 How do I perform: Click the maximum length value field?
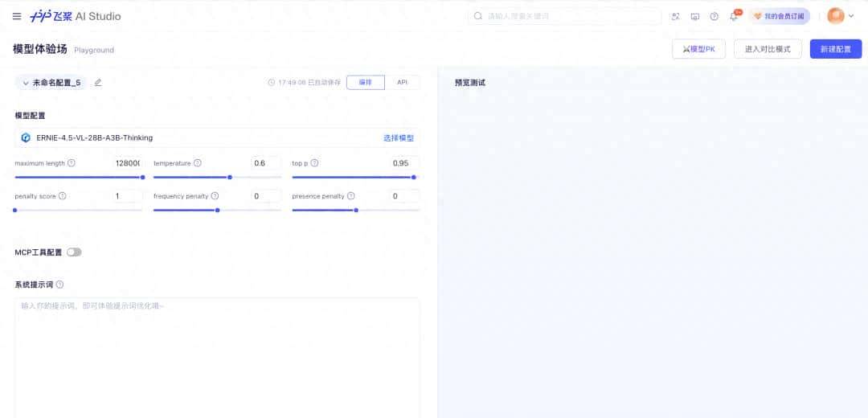pos(127,163)
